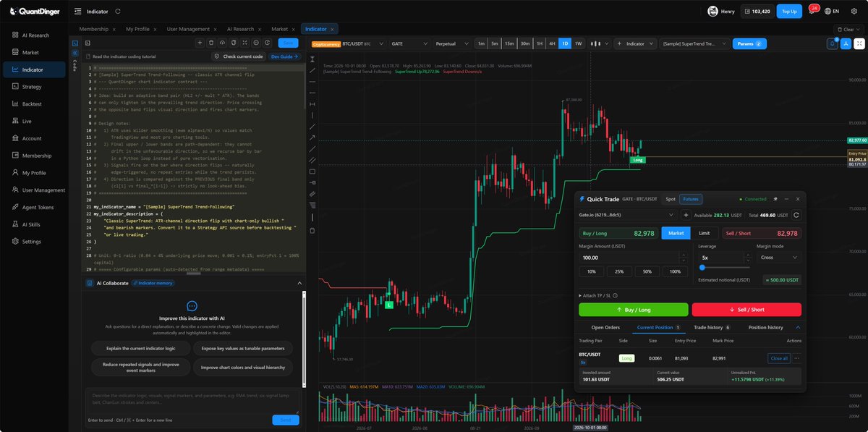Set chart timeframe to 15m
Viewport: 868px width, 432px height.
pyautogui.click(x=509, y=43)
